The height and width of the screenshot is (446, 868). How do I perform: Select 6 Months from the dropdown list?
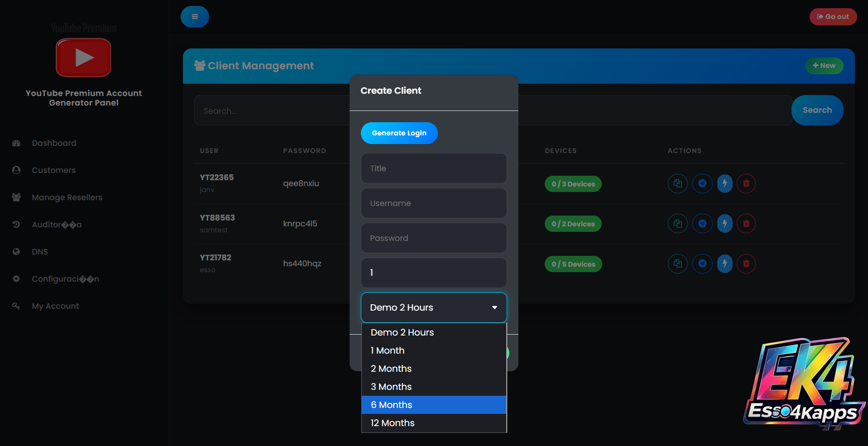(433, 405)
